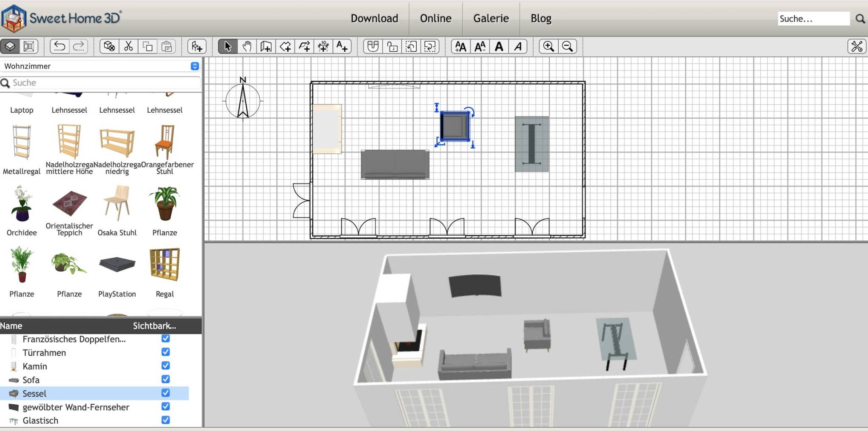Viewport: 868px width, 431px height.
Task: Choose the create rooms tool
Action: coord(285,46)
